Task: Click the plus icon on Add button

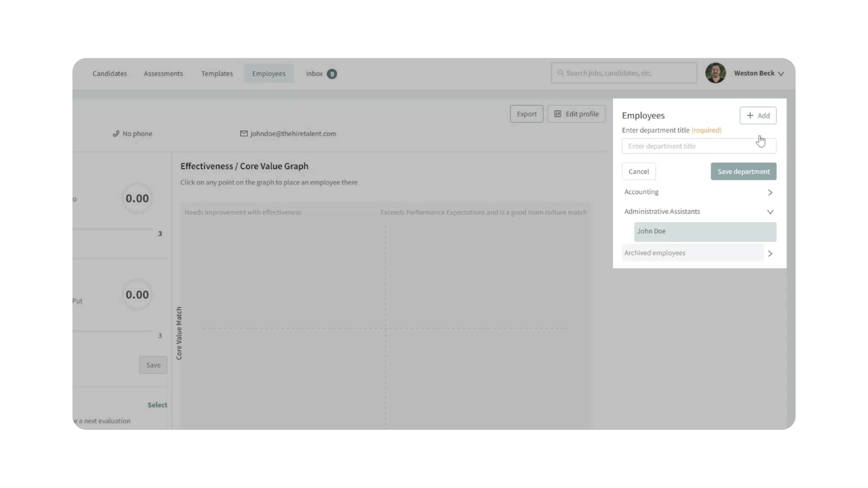Action: tap(750, 116)
